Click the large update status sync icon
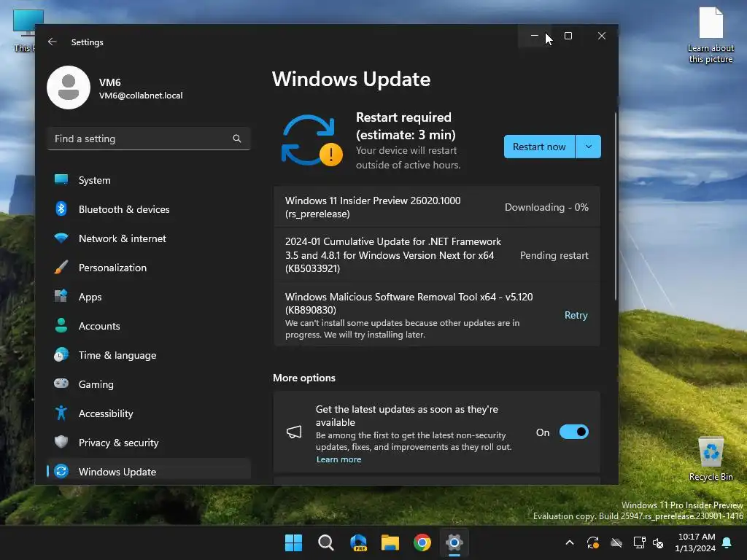Image resolution: width=747 pixels, height=560 pixels. (312, 141)
